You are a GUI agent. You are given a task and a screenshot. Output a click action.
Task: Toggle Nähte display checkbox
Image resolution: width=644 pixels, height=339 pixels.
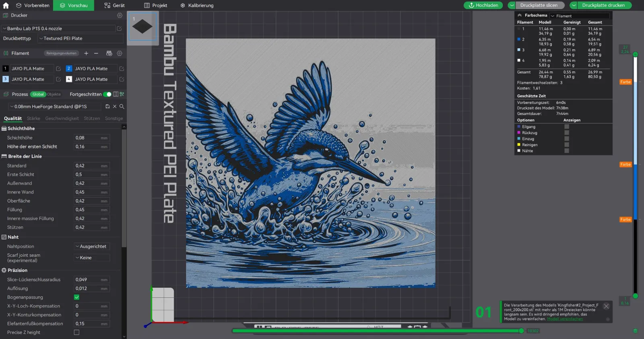tap(567, 151)
